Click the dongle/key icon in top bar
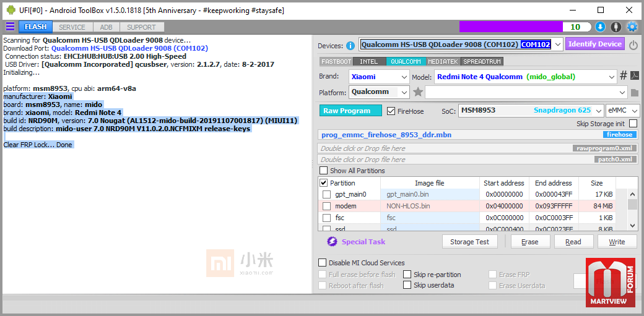Screen dimensions: 644x316 coord(616,27)
